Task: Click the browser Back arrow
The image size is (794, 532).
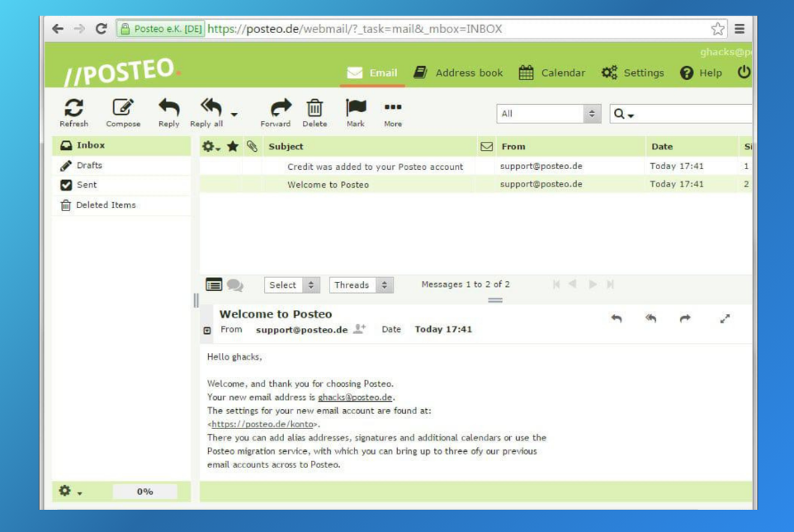Action: (57, 29)
